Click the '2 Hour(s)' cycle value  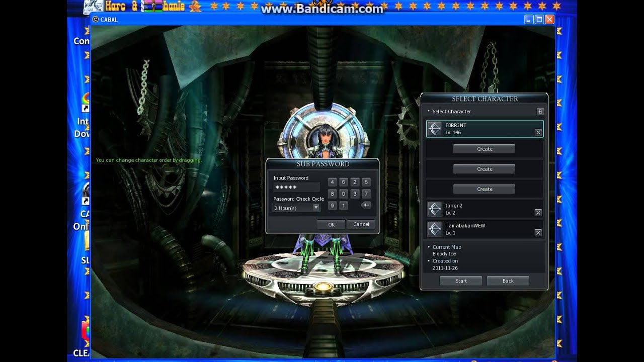pyautogui.click(x=285, y=208)
